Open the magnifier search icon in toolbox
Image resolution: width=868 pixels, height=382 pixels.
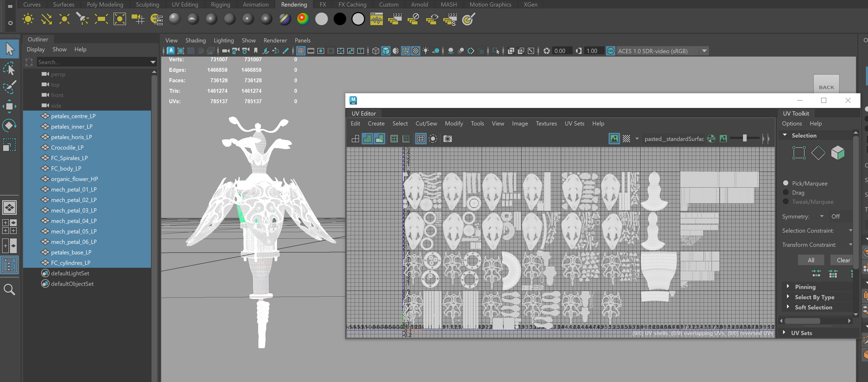(x=9, y=290)
